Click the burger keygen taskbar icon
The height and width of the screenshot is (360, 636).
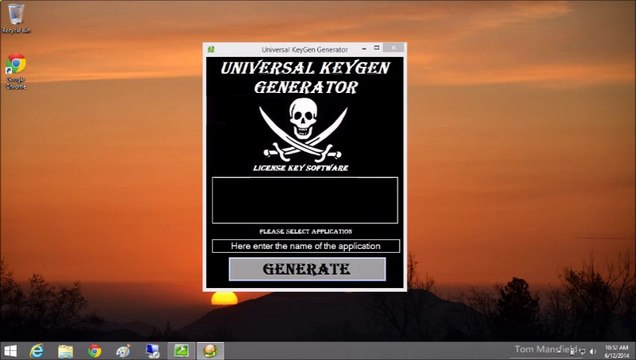click(210, 351)
